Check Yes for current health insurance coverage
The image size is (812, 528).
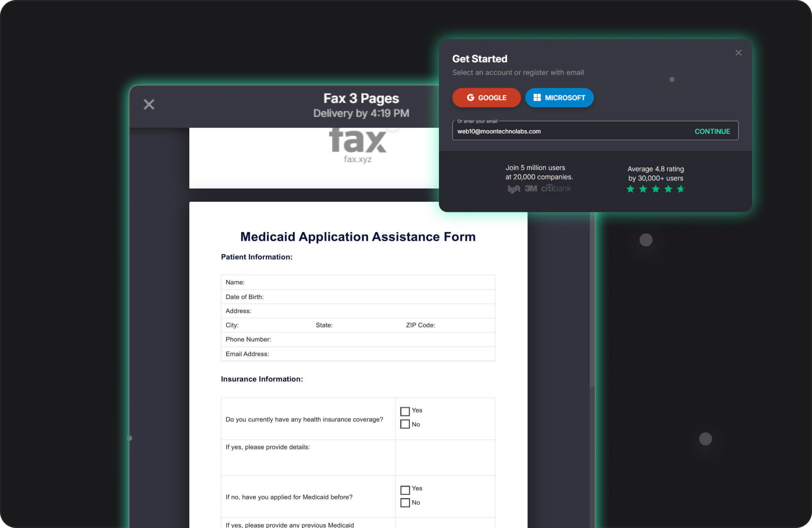point(405,411)
